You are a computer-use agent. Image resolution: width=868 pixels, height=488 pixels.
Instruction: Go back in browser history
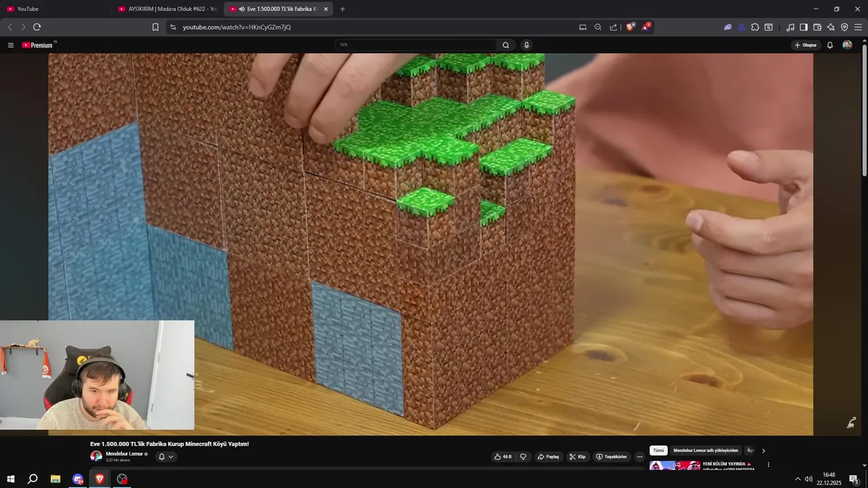tap(9, 27)
